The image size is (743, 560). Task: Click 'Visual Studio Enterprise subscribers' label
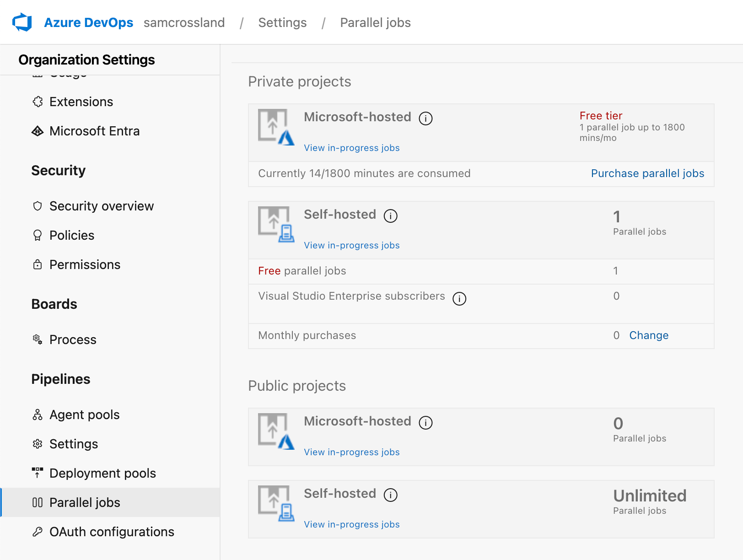click(351, 296)
